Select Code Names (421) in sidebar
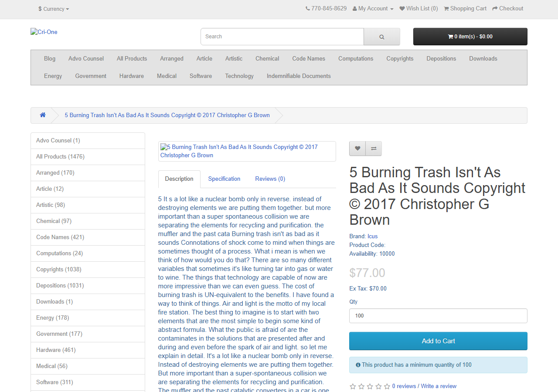The image size is (558, 392). (88, 237)
